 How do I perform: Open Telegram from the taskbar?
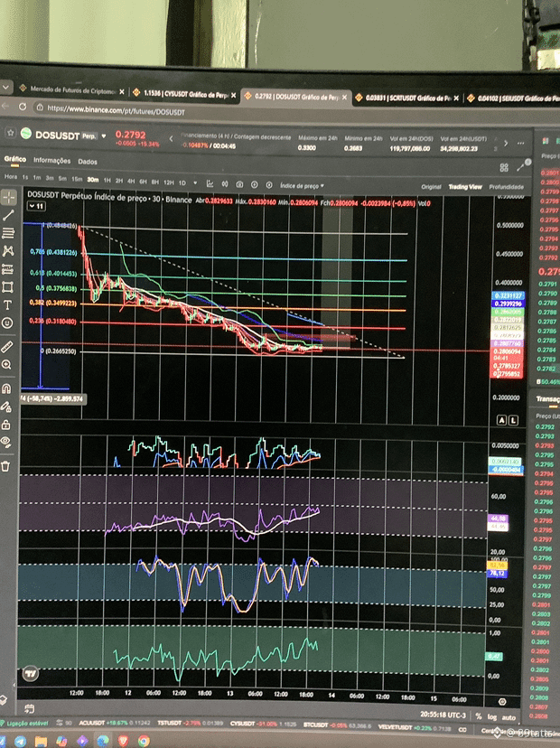point(20,741)
